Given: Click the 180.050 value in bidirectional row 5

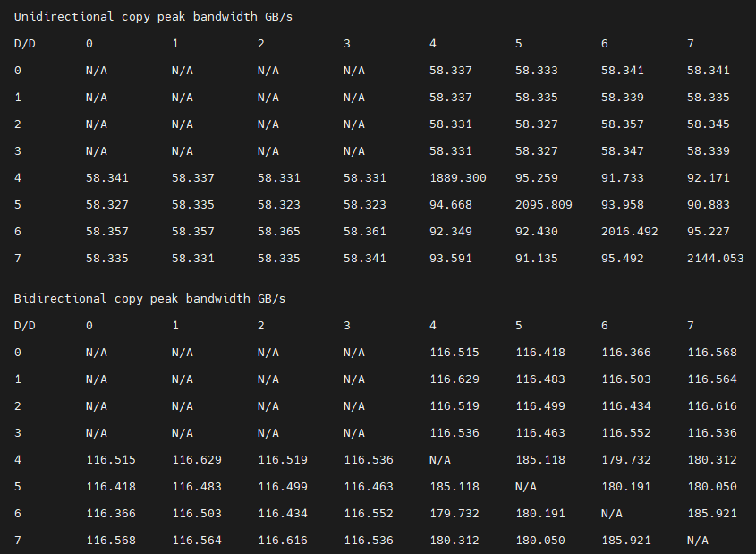Looking at the screenshot, I should pos(711,487).
